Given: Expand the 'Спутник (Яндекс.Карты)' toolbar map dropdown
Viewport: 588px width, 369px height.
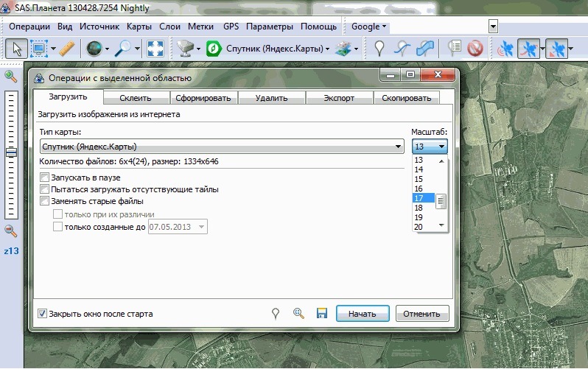Looking at the screenshot, I should [327, 49].
